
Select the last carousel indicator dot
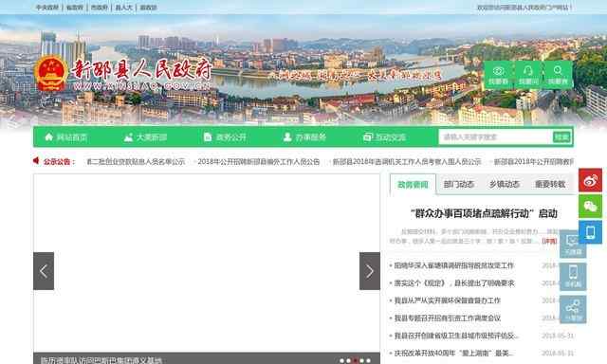[368, 360]
